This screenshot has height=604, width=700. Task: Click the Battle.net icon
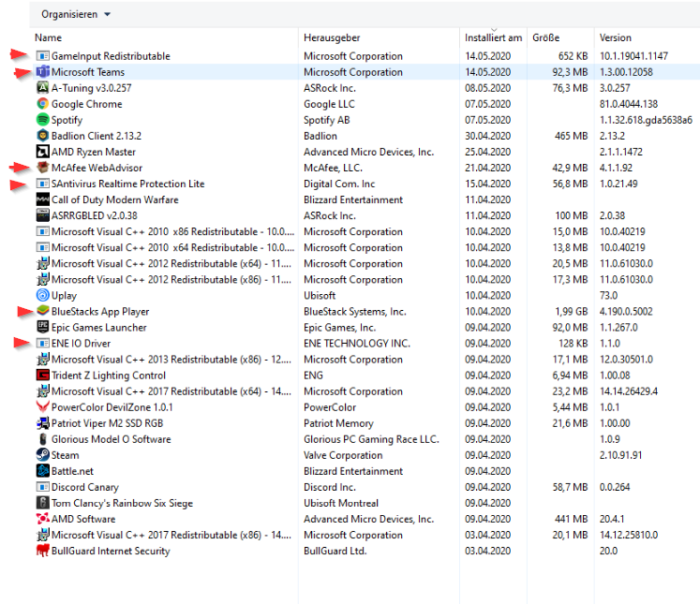click(42, 471)
